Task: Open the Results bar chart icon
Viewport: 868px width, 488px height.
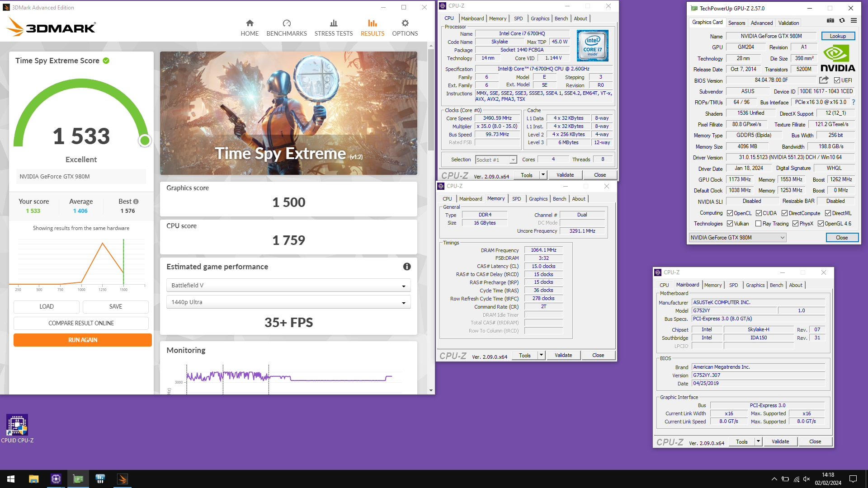Action: [373, 23]
